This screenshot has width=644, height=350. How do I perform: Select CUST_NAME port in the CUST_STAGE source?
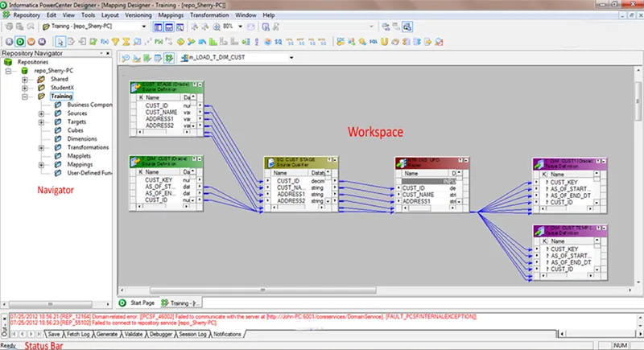coord(161,112)
